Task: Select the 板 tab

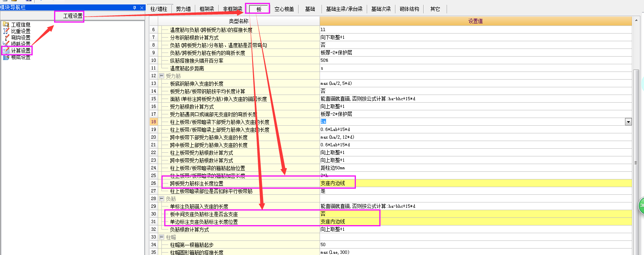Action: [259, 9]
